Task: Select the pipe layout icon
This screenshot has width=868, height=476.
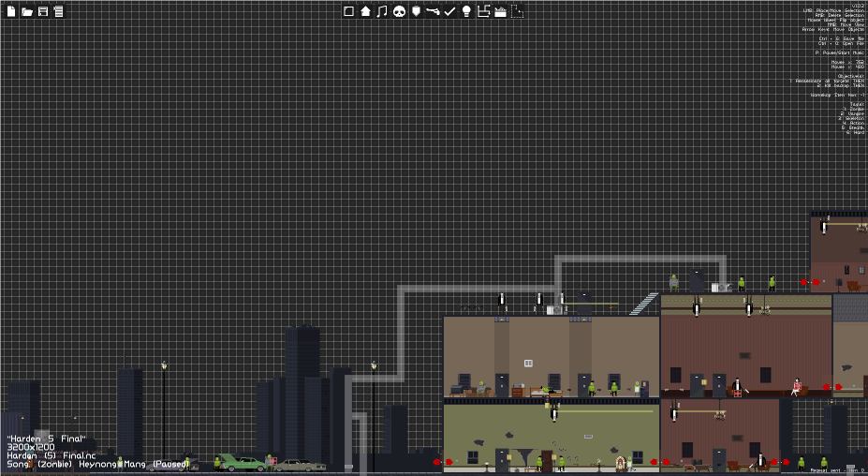Action: pyautogui.click(x=484, y=11)
